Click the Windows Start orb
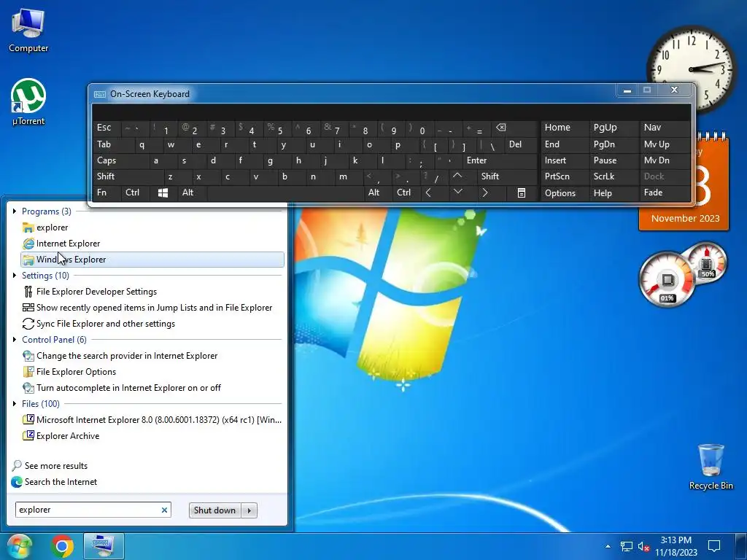The height and width of the screenshot is (560, 747). coord(18,546)
